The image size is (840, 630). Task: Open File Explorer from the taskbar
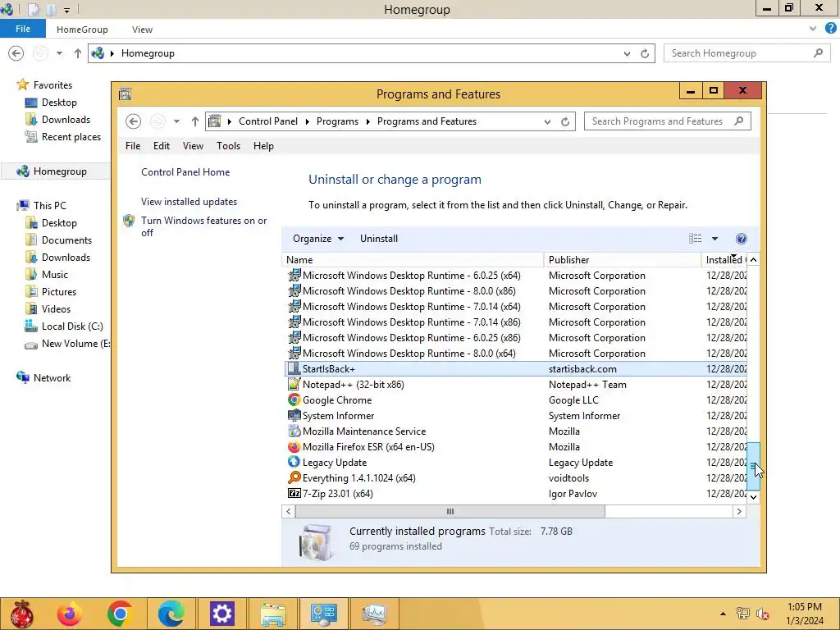pyautogui.click(x=272, y=614)
